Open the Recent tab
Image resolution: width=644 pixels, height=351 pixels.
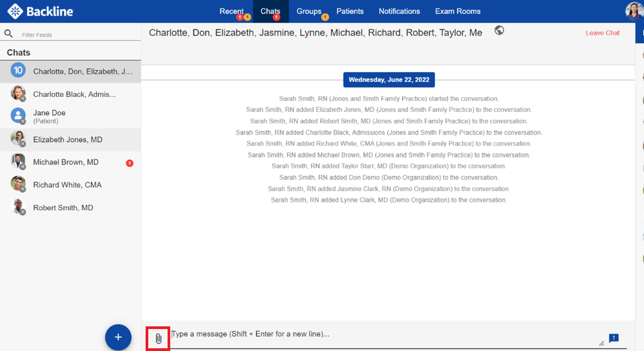231,11
